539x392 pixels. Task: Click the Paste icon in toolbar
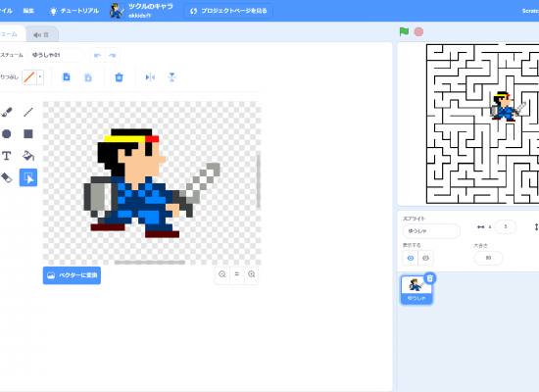[x=88, y=77]
